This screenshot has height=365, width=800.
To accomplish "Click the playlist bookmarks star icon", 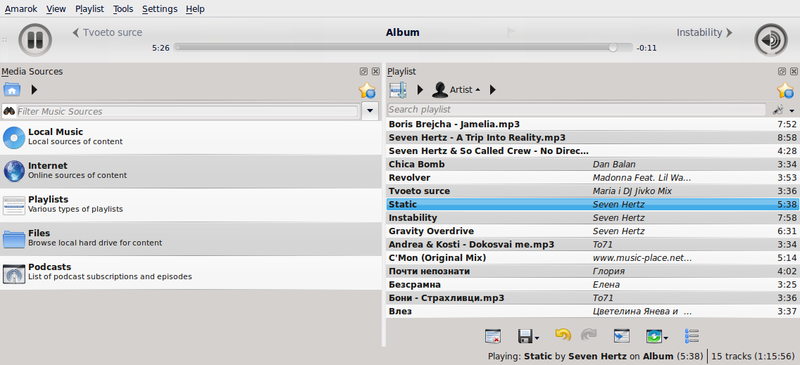I will tap(785, 90).
